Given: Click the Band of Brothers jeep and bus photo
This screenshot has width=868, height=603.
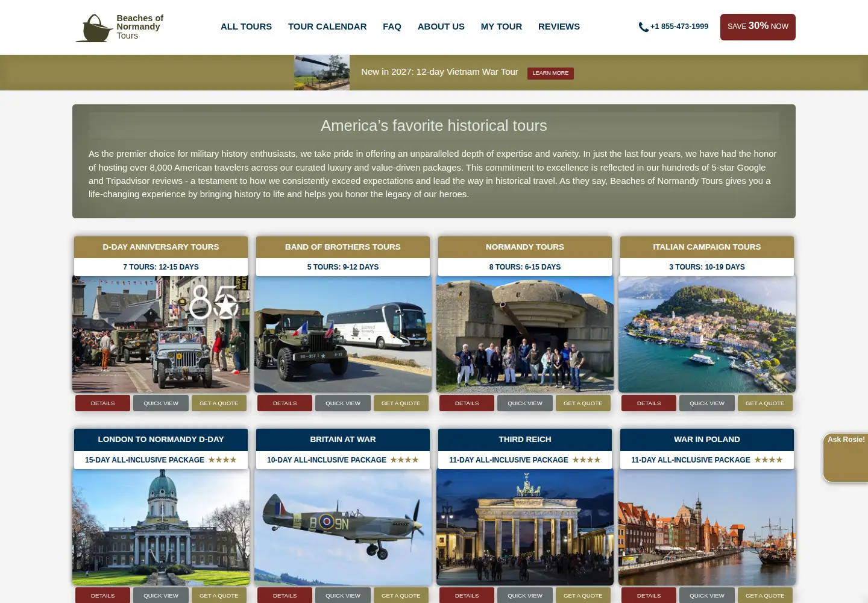Looking at the screenshot, I should [x=343, y=334].
